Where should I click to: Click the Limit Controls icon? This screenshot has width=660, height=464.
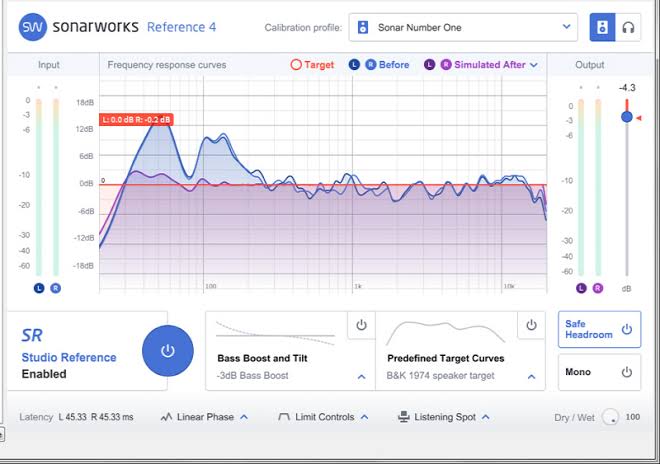tap(284, 417)
